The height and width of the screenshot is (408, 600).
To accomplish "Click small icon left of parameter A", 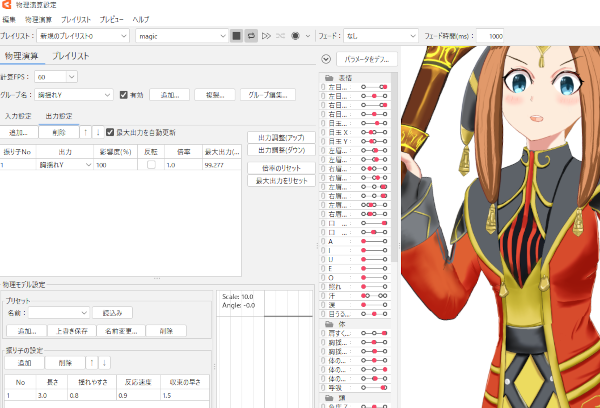I will pyautogui.click(x=323, y=242).
